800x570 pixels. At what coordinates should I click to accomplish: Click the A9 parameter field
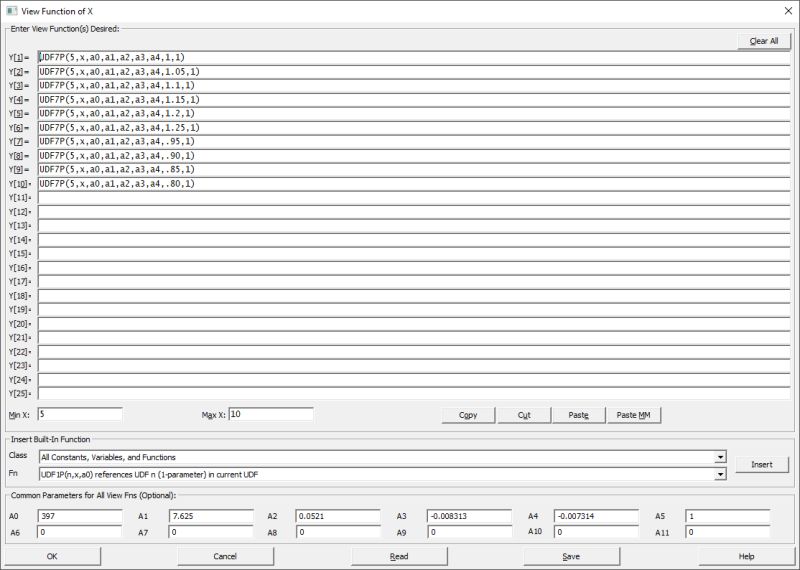(469, 532)
